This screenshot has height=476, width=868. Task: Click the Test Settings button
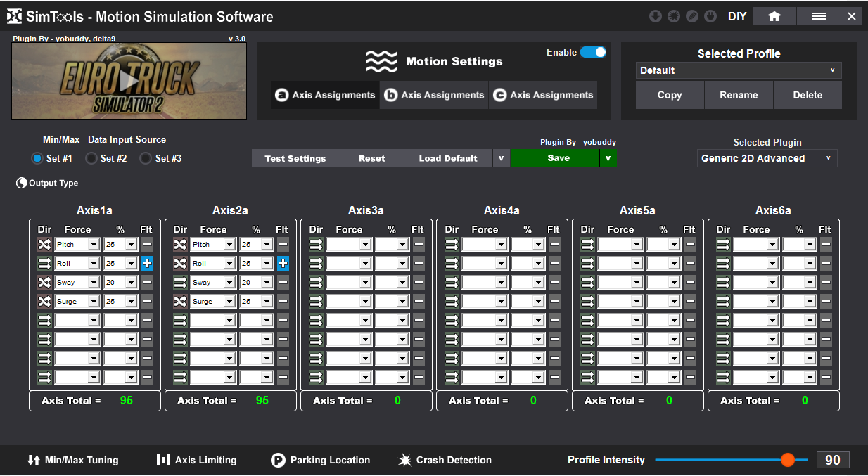(295, 158)
